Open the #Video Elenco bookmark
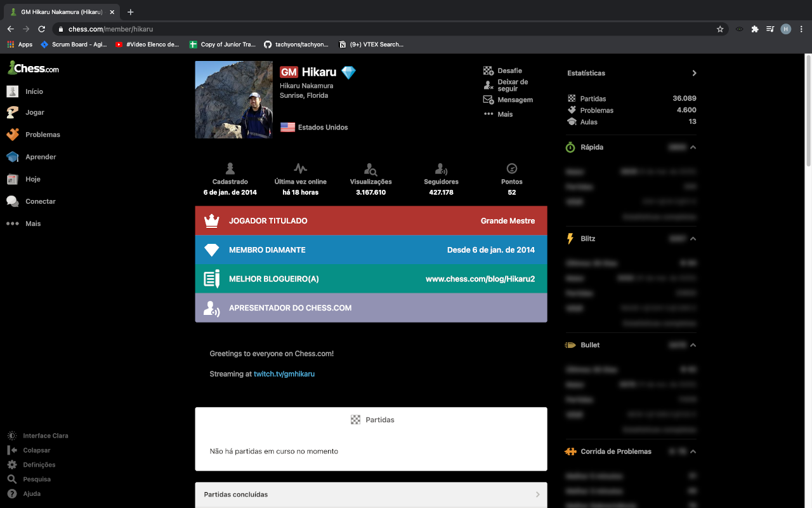 pyautogui.click(x=148, y=44)
